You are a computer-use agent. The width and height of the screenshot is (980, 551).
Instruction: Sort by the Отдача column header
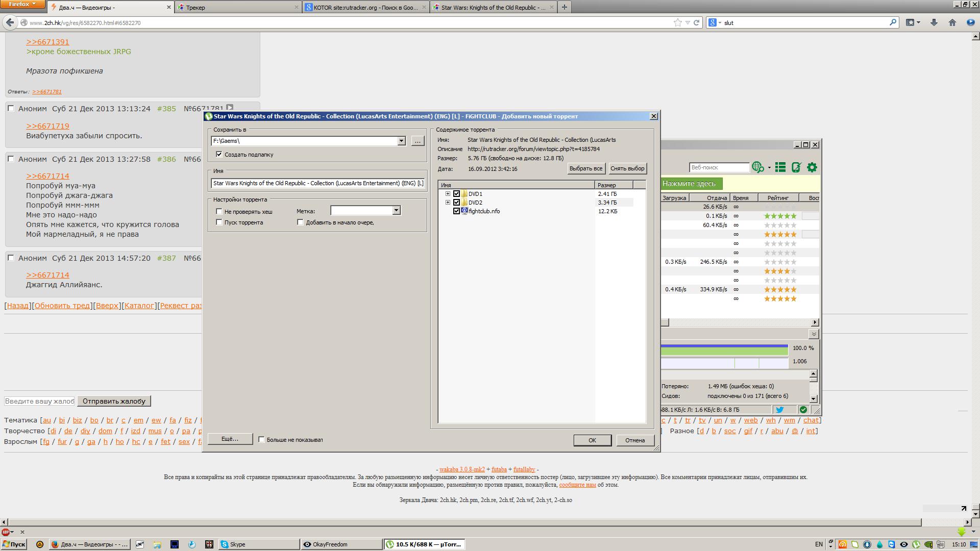click(x=709, y=198)
